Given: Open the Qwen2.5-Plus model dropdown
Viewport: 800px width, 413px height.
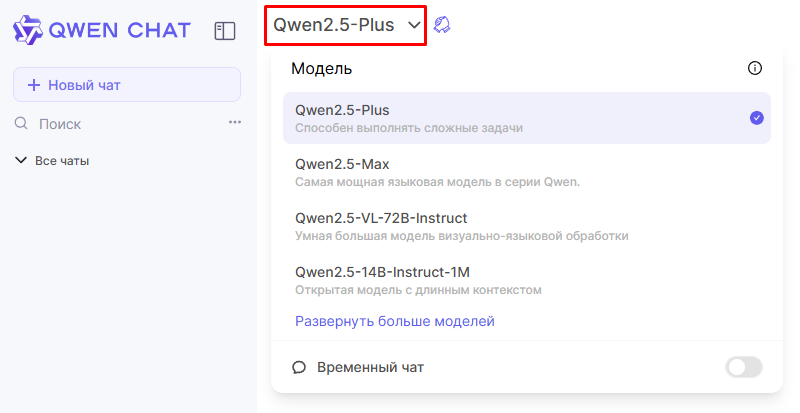Looking at the screenshot, I should (345, 26).
